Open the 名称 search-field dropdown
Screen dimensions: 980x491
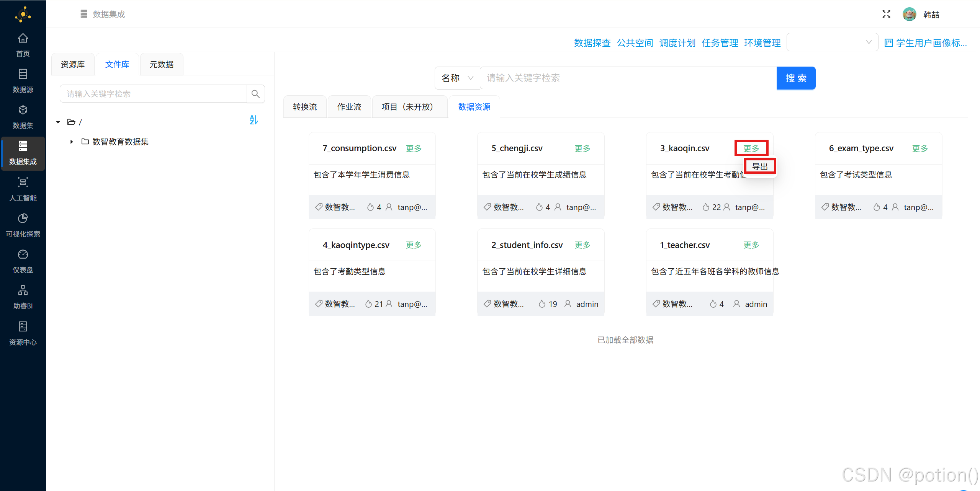(457, 78)
